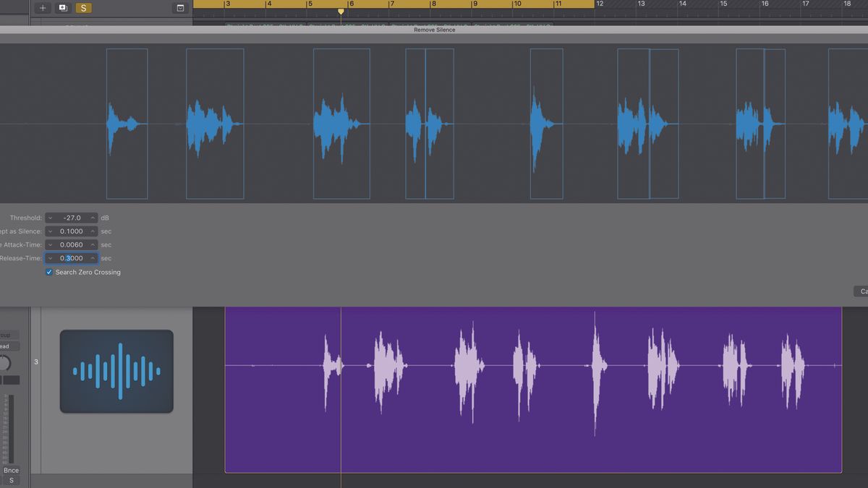868x488 pixels.
Task: Click the Duplicate Track icon in the toolbar
Action: (63, 8)
